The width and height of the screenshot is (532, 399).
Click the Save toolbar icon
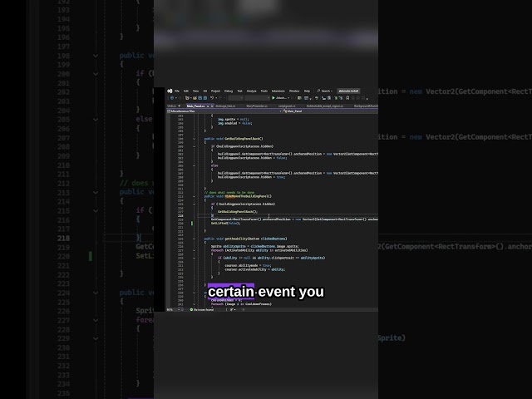(199, 98)
